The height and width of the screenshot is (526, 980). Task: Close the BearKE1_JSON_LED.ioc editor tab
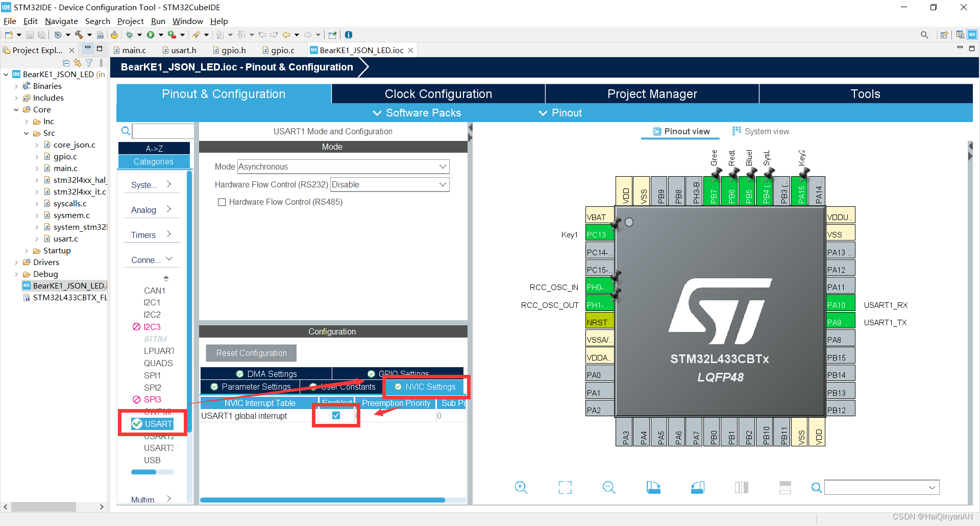click(x=410, y=50)
